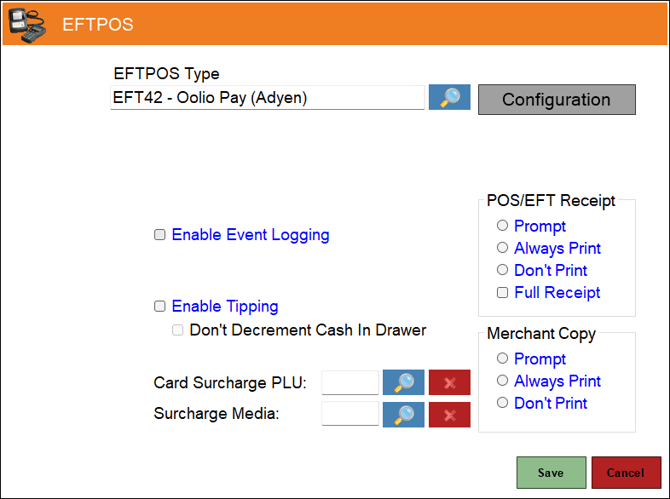Click the 'POS/EFT Receipt' group title
This screenshot has height=499, width=670.
551,200
